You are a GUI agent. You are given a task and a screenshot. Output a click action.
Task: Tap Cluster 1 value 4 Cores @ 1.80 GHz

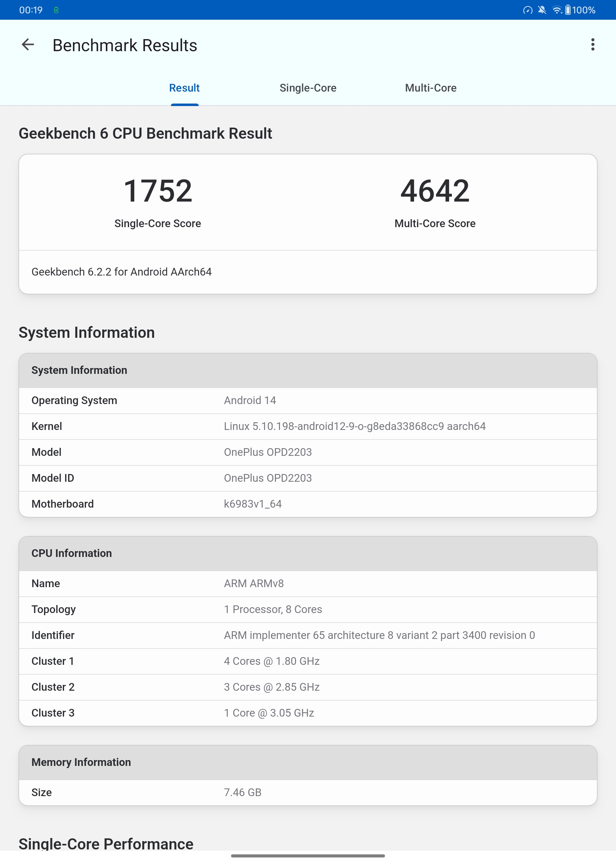pos(272,661)
